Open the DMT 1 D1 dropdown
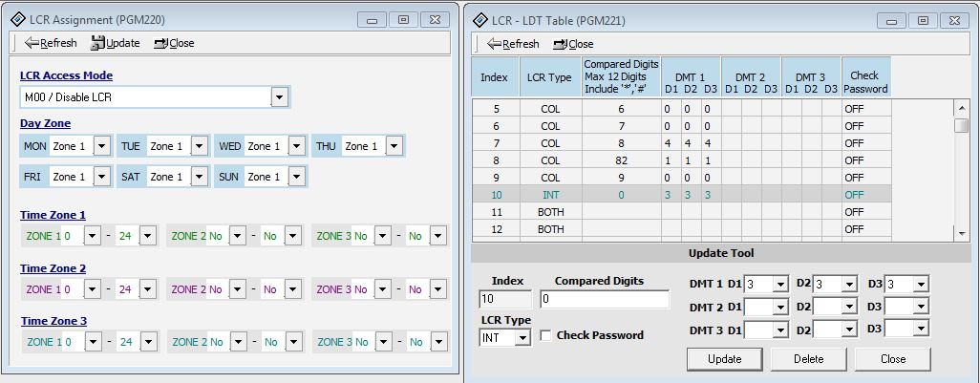The width and height of the screenshot is (980, 383). [779, 285]
